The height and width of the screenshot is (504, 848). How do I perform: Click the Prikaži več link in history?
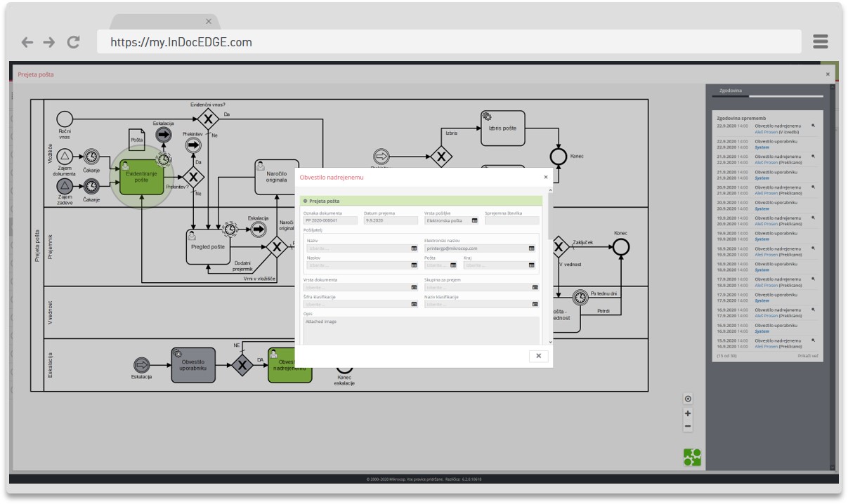[x=807, y=357]
